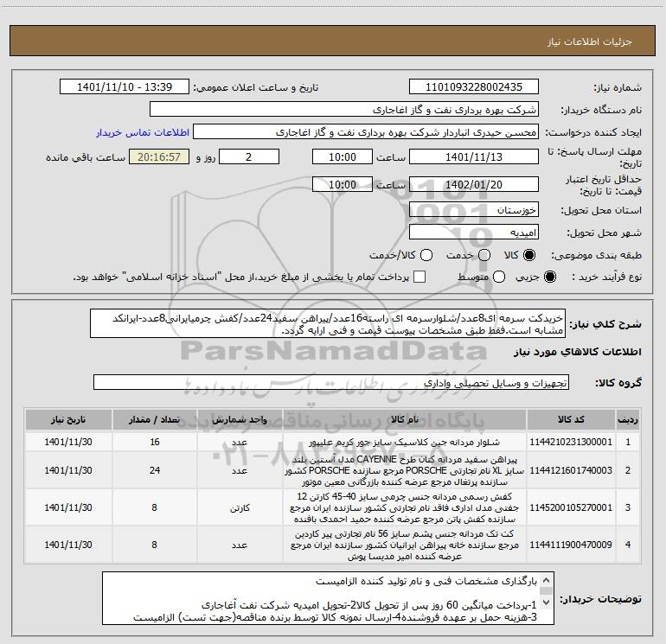Viewport: 666px width, 644px height.
Task: Click the 'تعداد / مقدار' column header
Action: pos(154,419)
